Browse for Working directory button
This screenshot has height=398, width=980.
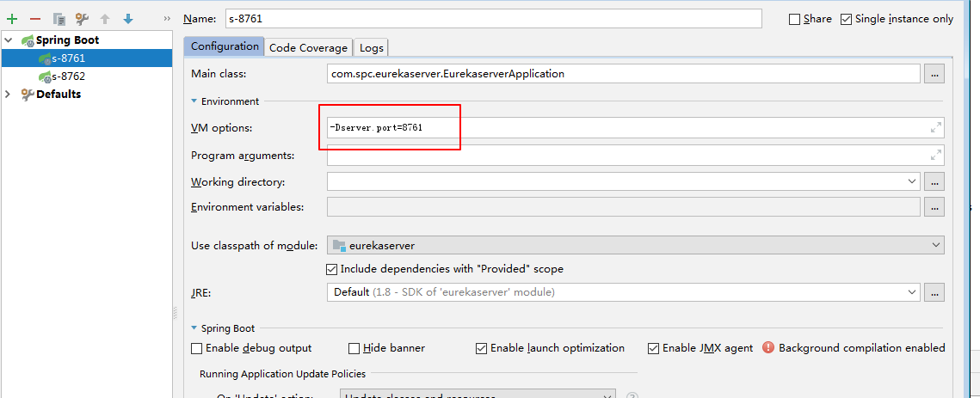935,182
